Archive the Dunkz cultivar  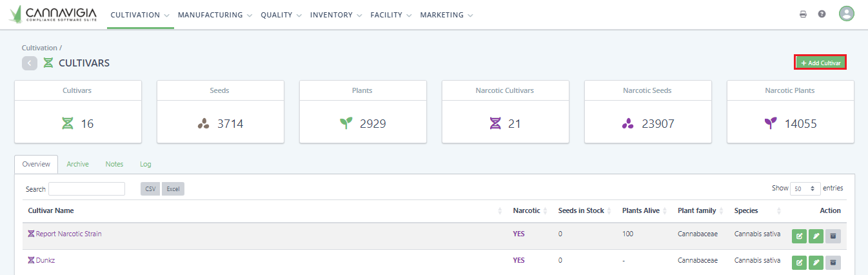(x=833, y=263)
